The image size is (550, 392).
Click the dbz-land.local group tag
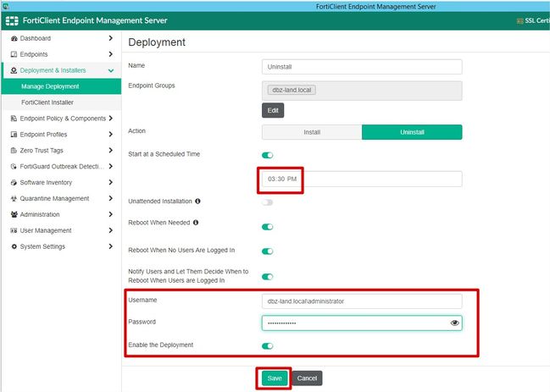292,90
